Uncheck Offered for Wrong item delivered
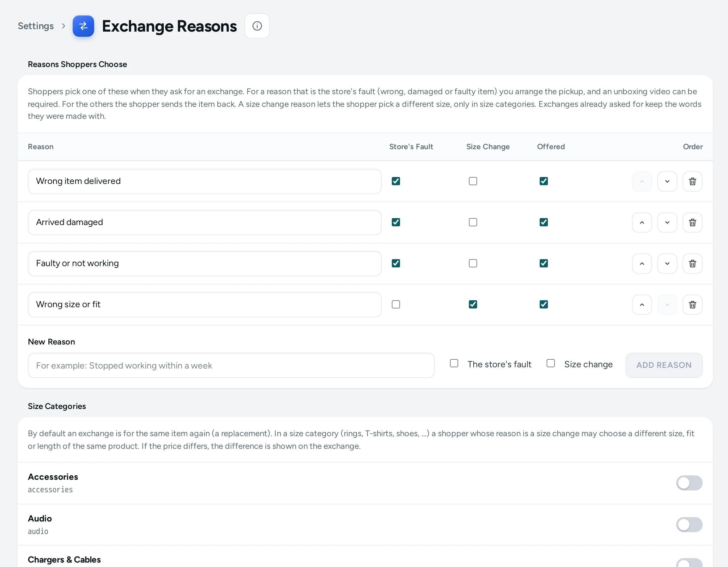 (543, 181)
